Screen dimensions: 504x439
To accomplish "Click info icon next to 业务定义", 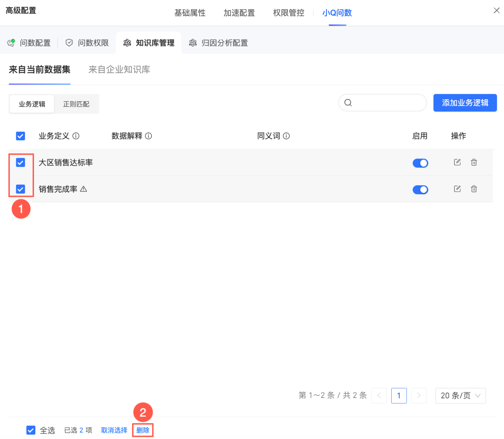I will pos(76,136).
